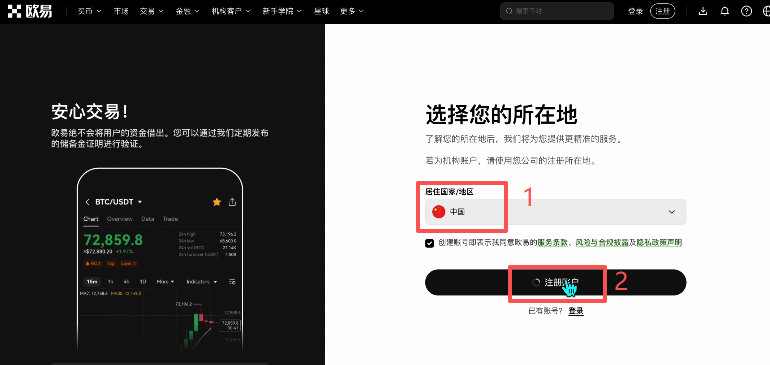The height and width of the screenshot is (365, 770).
Task: Select the Chart tab in mockup
Action: click(91, 219)
